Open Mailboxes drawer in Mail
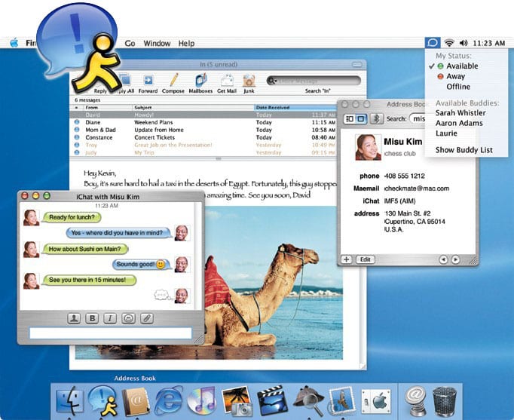 click(x=200, y=84)
